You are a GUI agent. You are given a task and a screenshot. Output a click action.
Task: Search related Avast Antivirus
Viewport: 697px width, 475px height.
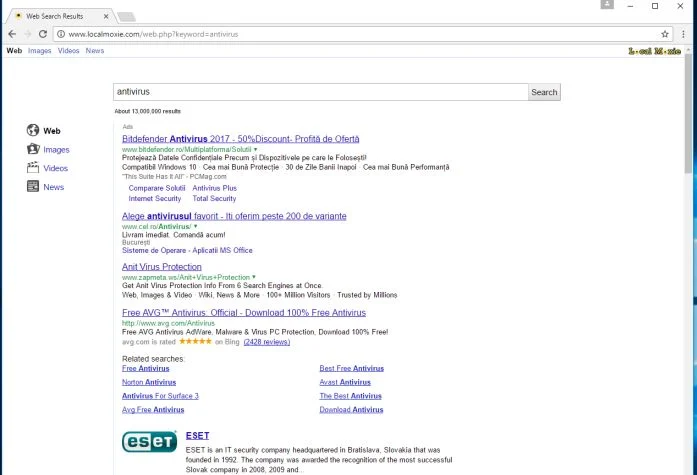[x=345, y=382]
